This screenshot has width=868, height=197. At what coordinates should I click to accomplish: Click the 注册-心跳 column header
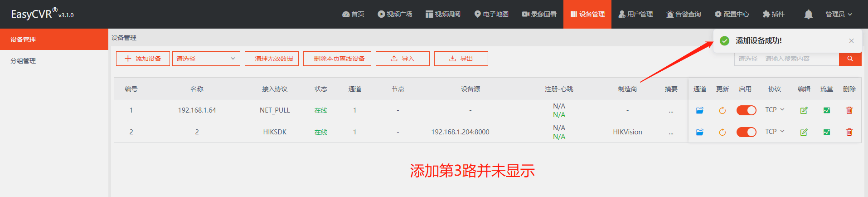[x=559, y=89]
